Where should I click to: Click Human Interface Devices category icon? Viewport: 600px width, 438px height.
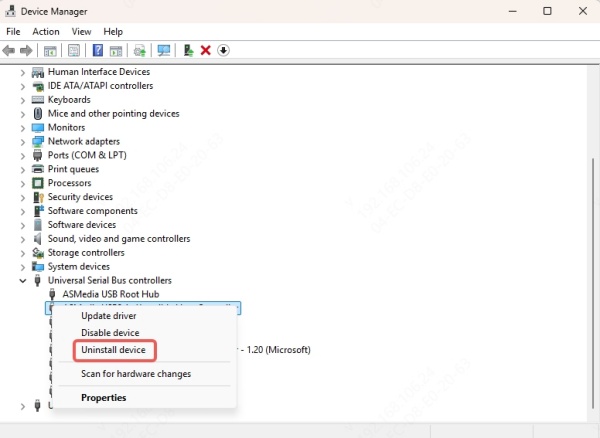tap(38, 72)
